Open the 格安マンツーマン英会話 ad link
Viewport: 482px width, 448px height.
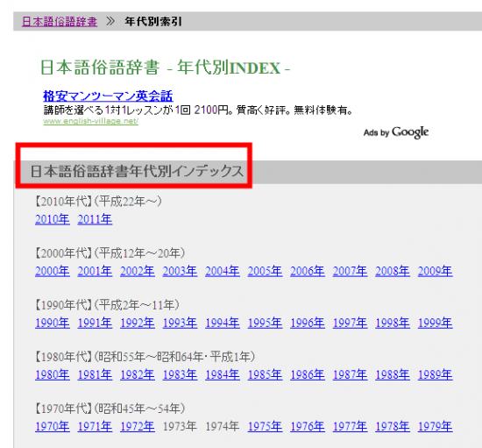pyautogui.click(x=108, y=96)
